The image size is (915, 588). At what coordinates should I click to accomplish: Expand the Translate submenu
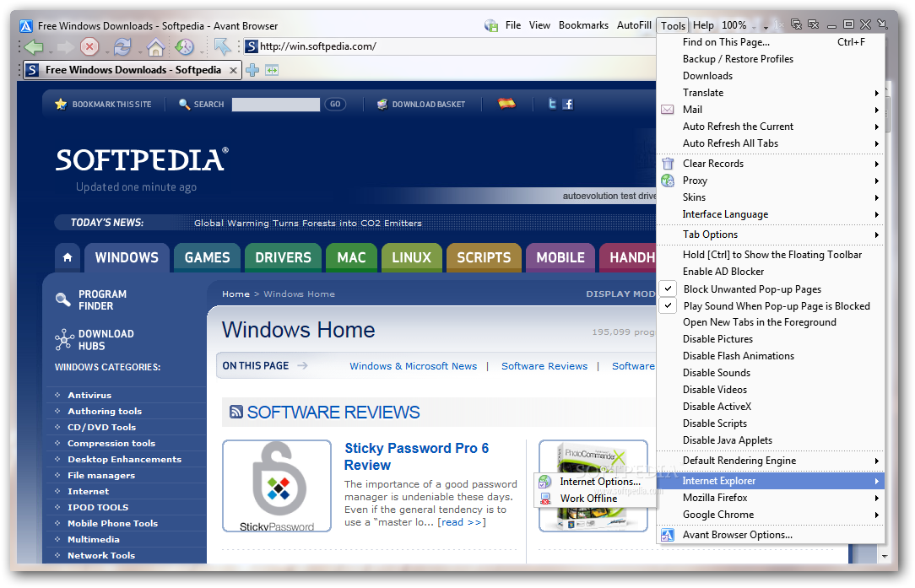point(771,93)
